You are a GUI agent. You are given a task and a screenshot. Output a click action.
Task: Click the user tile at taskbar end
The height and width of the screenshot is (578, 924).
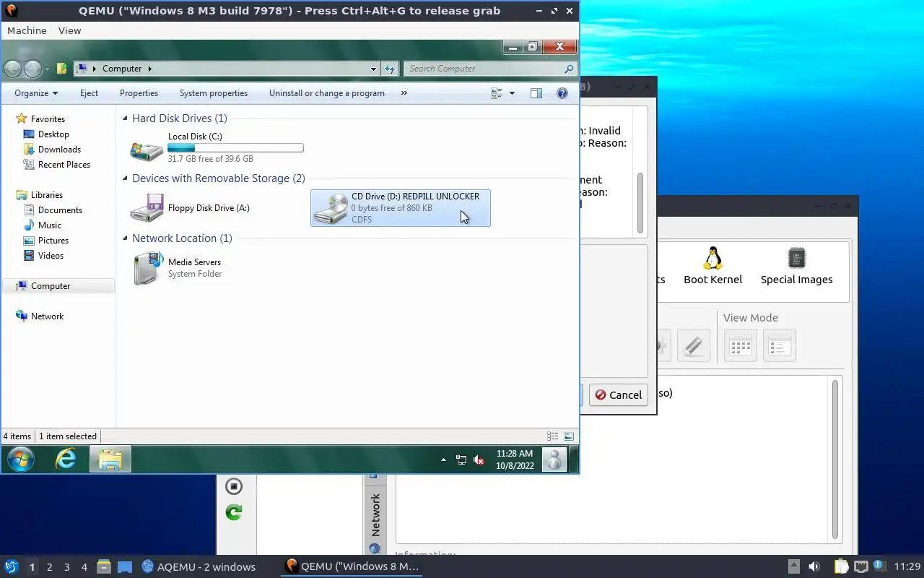554,460
